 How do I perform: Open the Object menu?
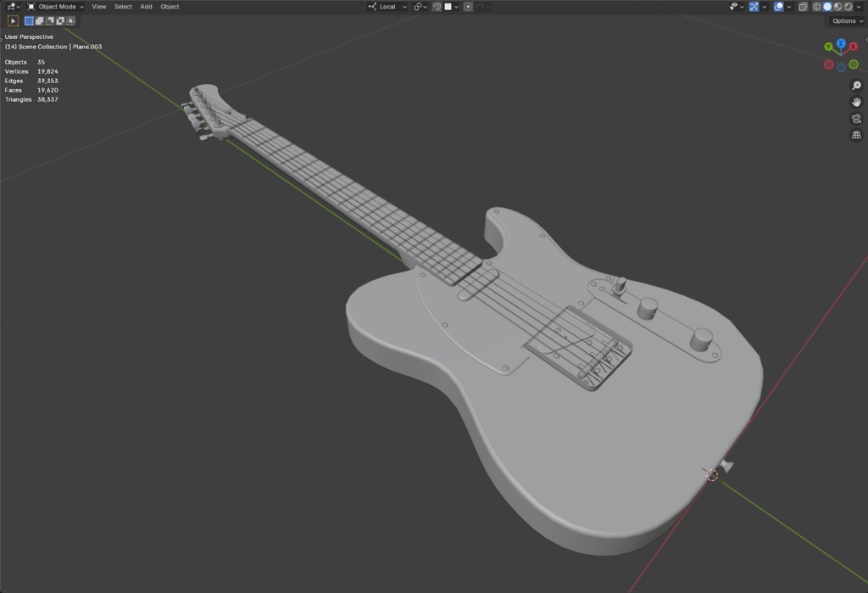tap(170, 7)
